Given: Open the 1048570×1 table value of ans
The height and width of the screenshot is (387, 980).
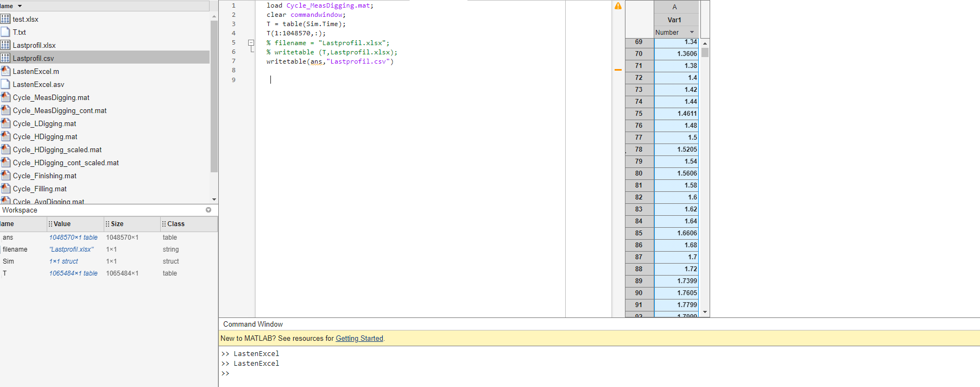Looking at the screenshot, I should click(73, 238).
